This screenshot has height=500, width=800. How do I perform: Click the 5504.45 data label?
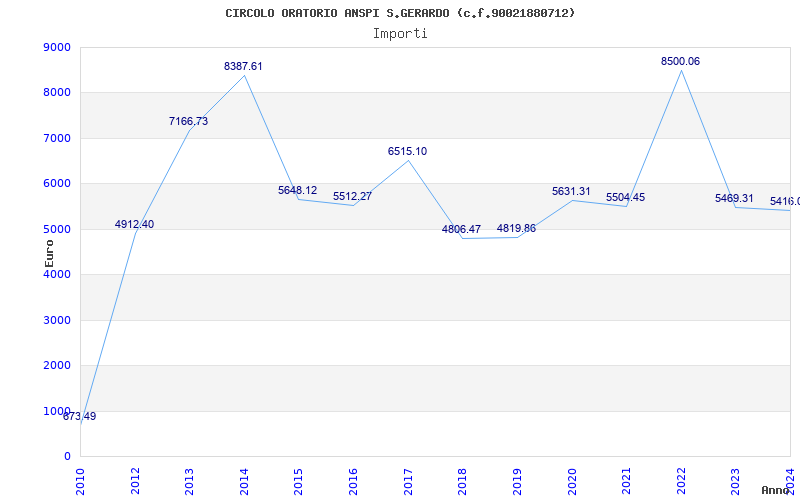pyautogui.click(x=626, y=197)
